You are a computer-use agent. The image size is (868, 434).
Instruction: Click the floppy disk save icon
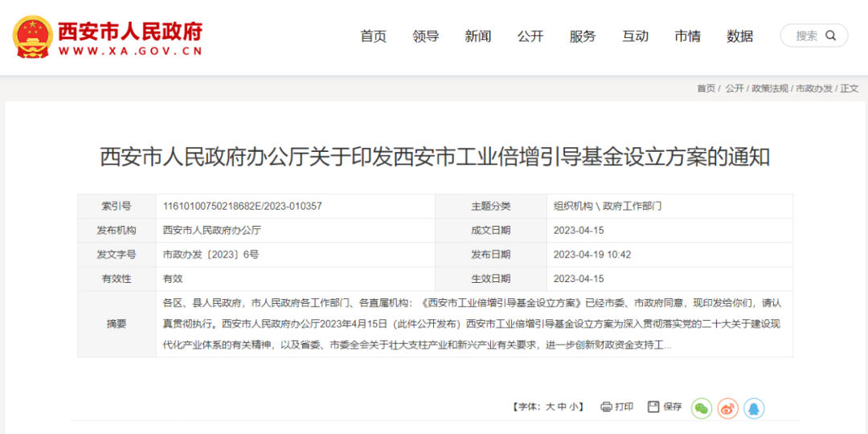pyautogui.click(x=653, y=407)
